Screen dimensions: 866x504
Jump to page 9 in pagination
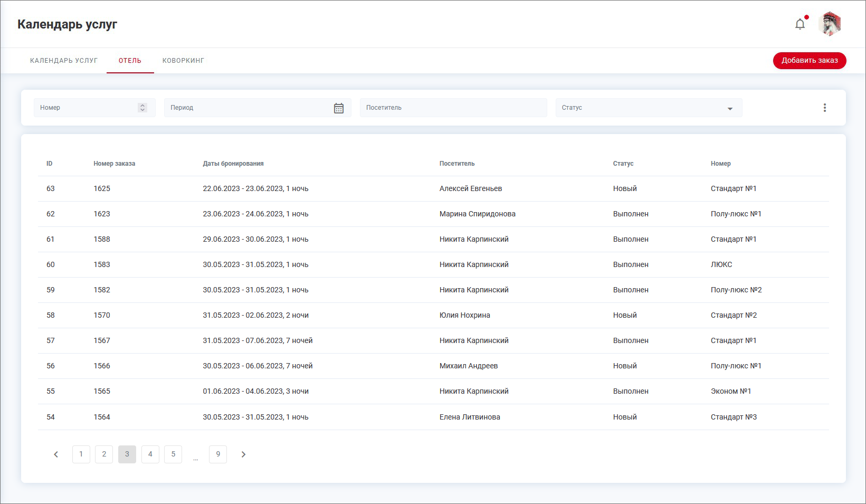coord(218,454)
